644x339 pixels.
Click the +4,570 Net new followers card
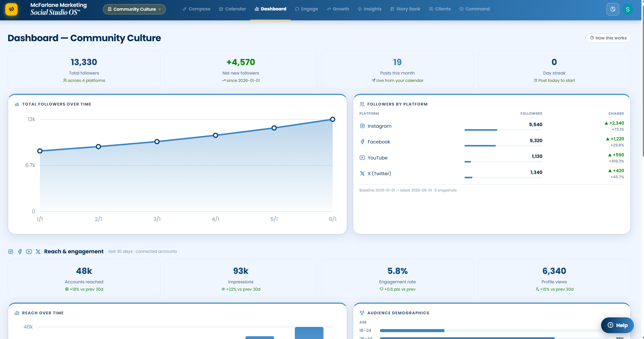241,70
